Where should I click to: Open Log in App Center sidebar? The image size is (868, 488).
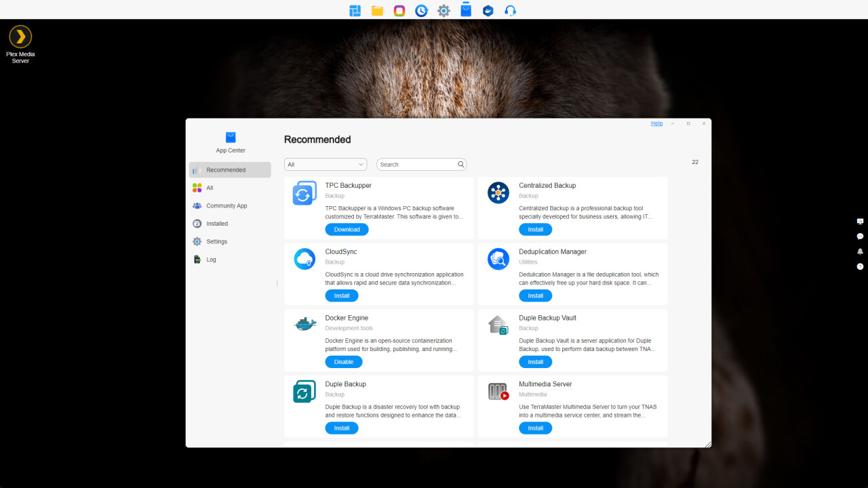230,260
